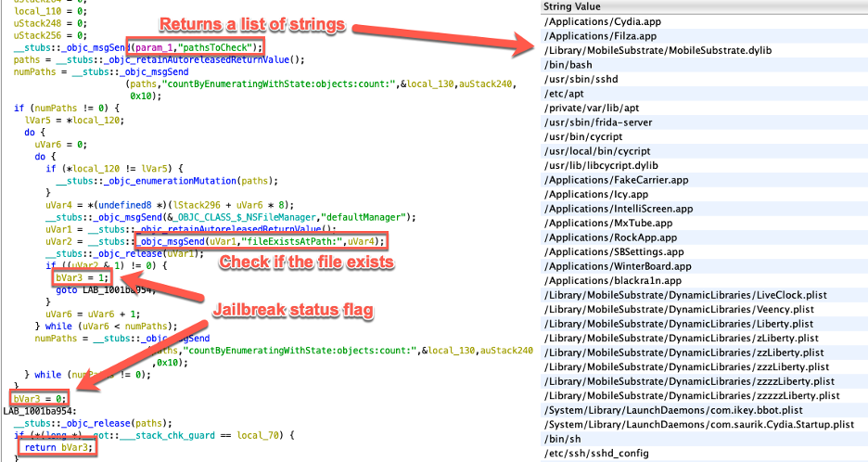
Task: Select the Liberty.plist DynamicLibraries row
Action: tap(704, 324)
